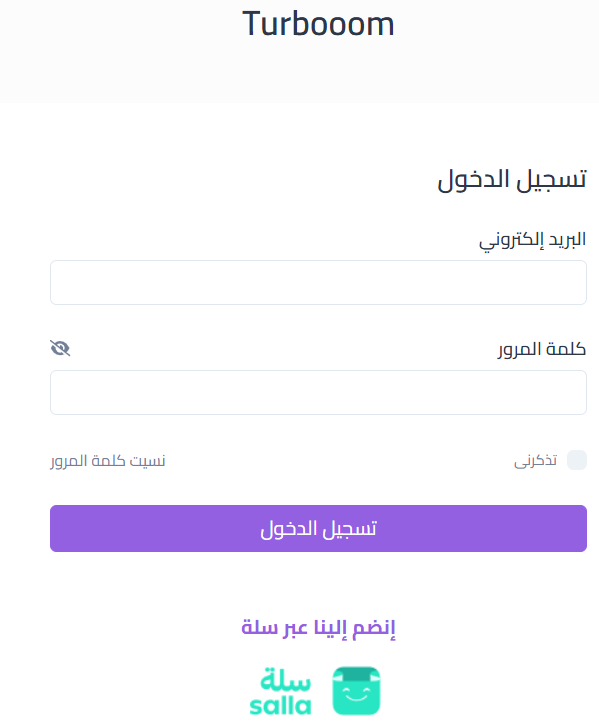The image size is (599, 727).
Task: Click the large تسجيل الدخول page heading
Action: 512,179
